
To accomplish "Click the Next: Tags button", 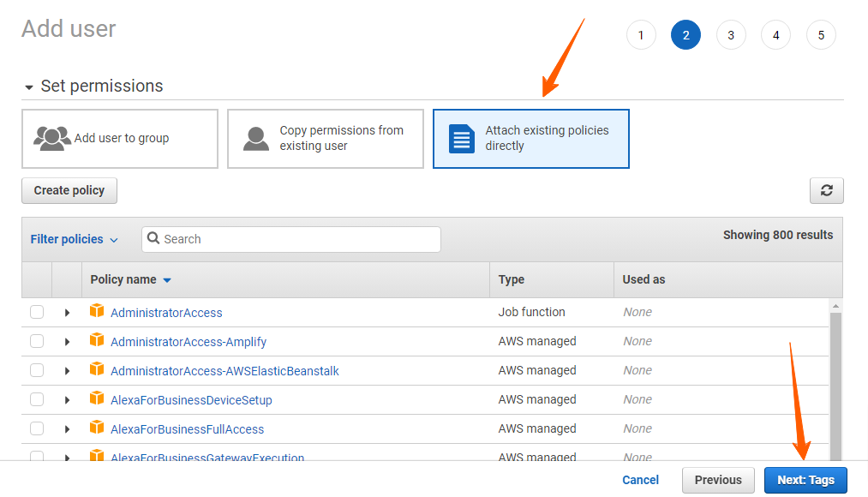I will point(805,480).
